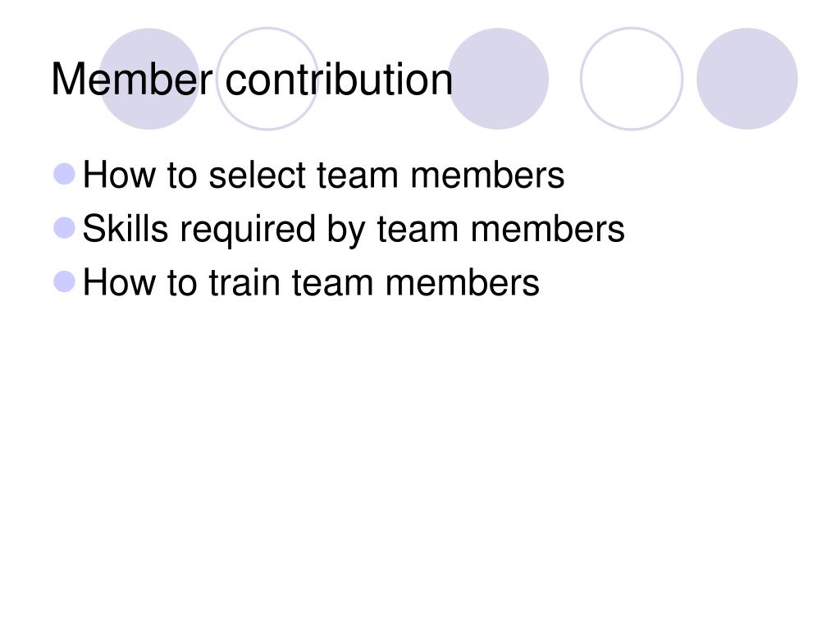The image size is (840, 630).
Task: Place the cursor on the word "Skills"
Action: point(126,229)
